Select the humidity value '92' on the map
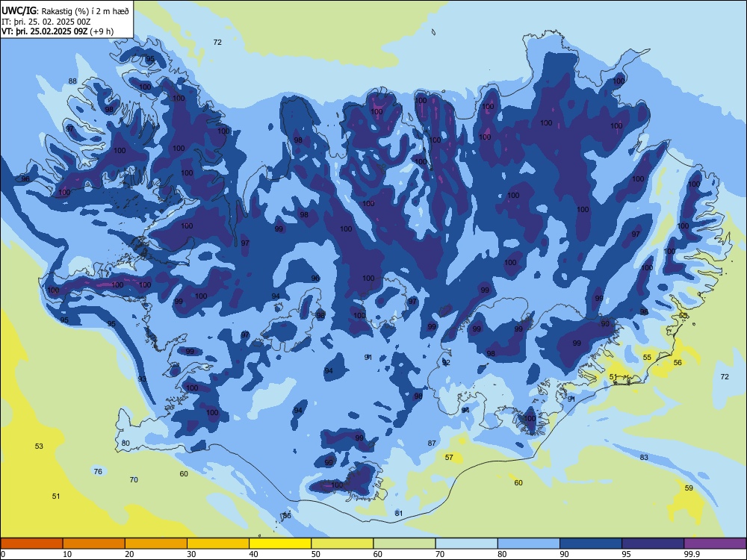 [x=446, y=362]
